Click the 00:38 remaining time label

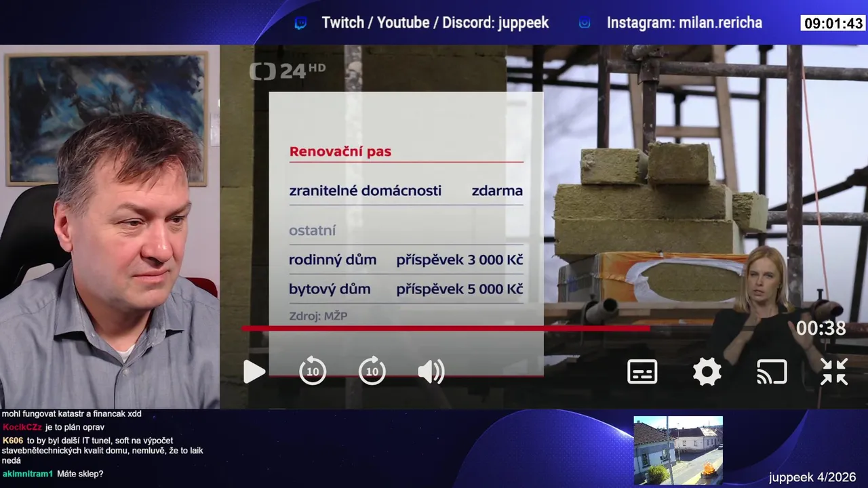[x=821, y=328]
